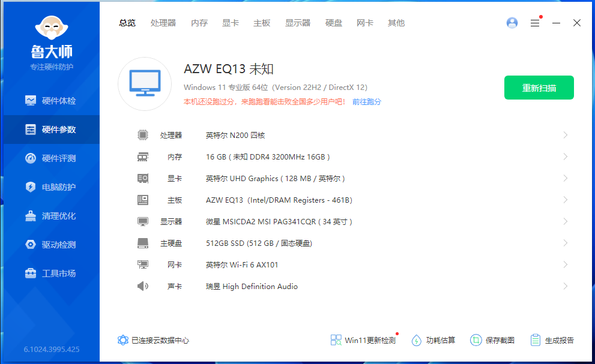Switch to the 网卡 tab
The width and height of the screenshot is (595, 364).
365,23
